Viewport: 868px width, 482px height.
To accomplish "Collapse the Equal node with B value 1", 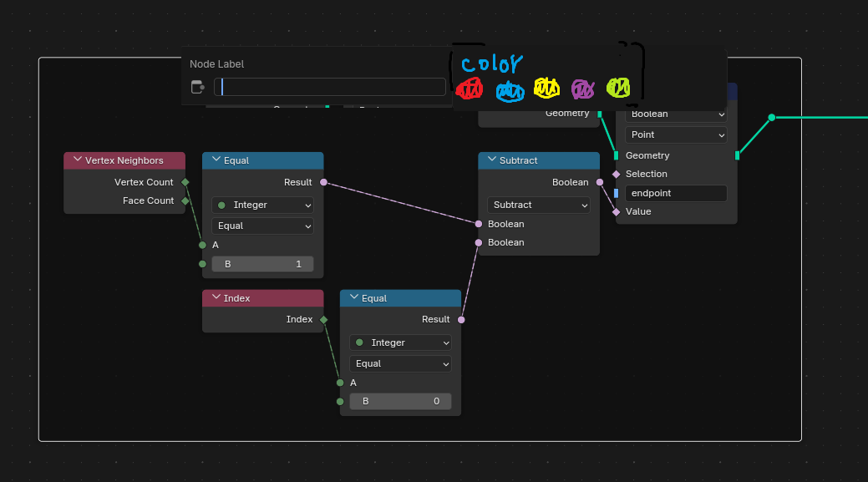I will 216,160.
